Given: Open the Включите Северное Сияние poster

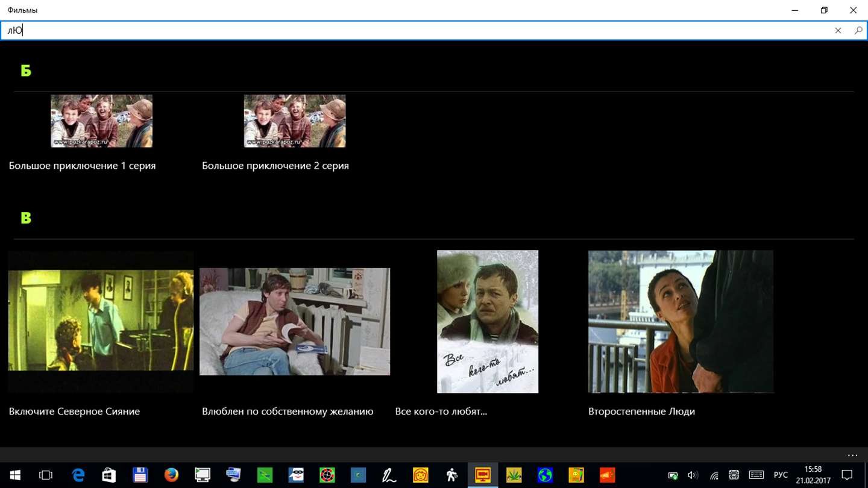Looking at the screenshot, I should tap(101, 322).
